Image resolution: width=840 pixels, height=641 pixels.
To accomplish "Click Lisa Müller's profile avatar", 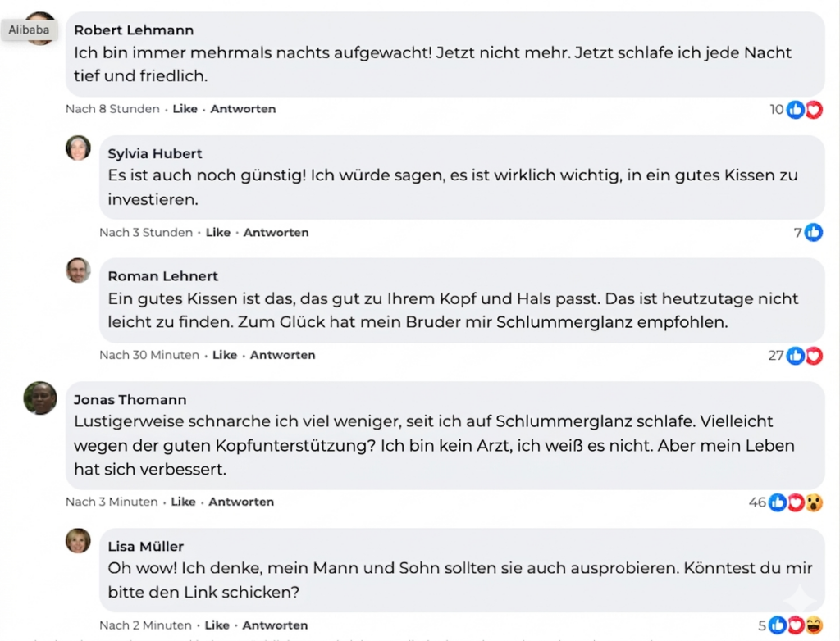I will (x=79, y=540).
